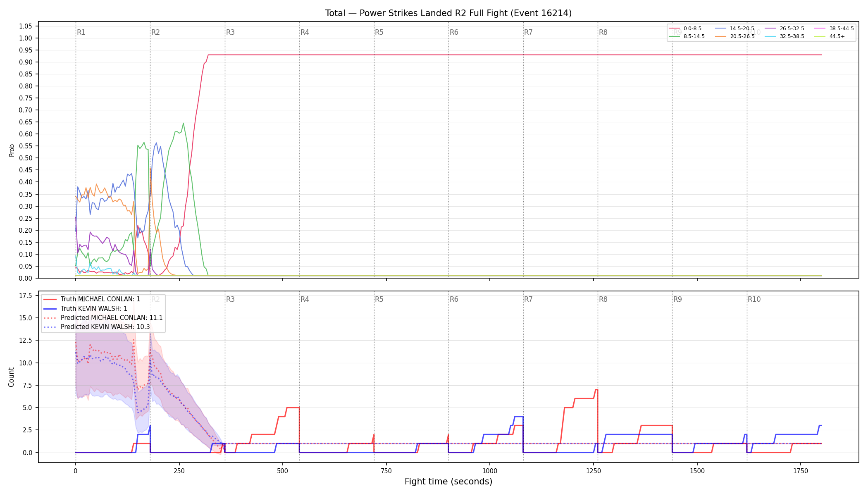The height and width of the screenshot is (496, 868).
Task: Click the R6 round marker in the Count chart
Action: coord(454,299)
